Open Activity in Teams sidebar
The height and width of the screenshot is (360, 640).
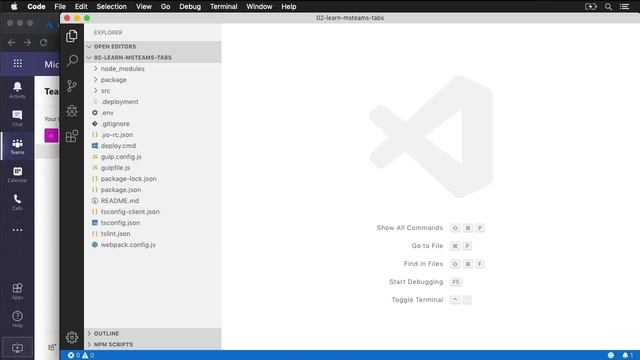coord(17,90)
